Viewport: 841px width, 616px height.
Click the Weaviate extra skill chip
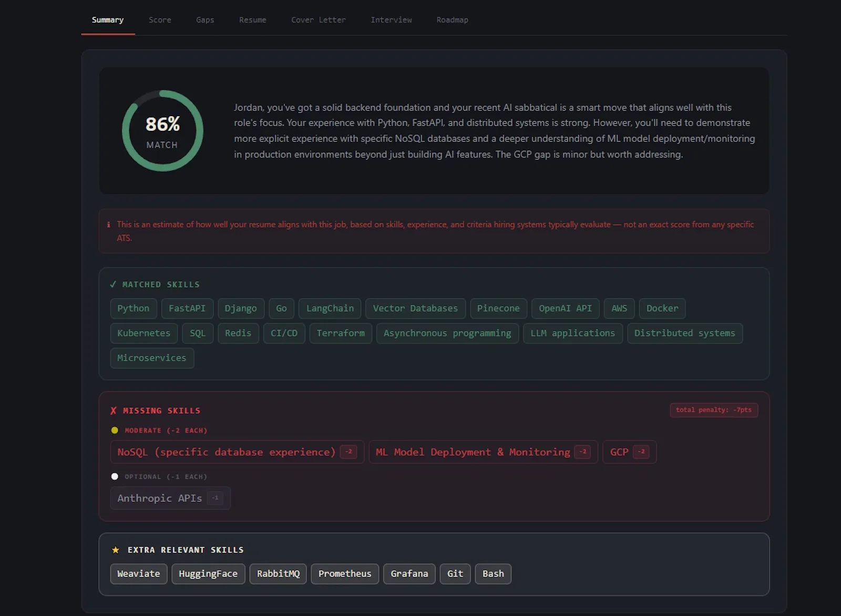click(x=139, y=574)
